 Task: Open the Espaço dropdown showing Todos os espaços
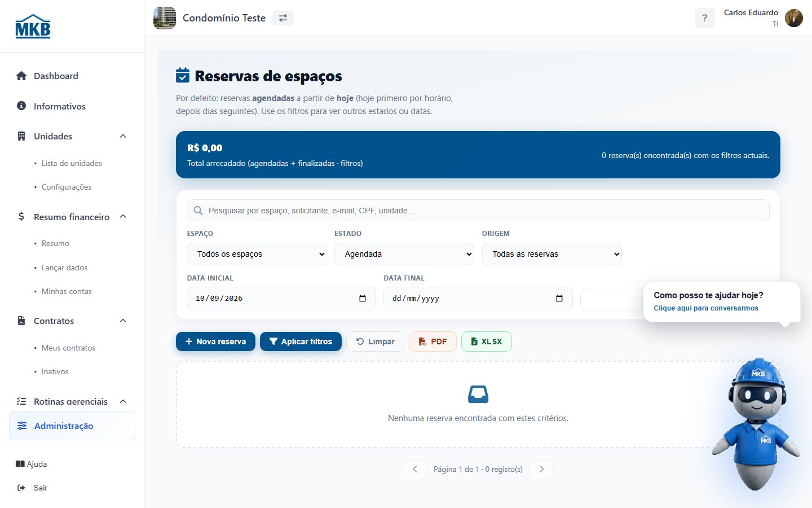257,254
